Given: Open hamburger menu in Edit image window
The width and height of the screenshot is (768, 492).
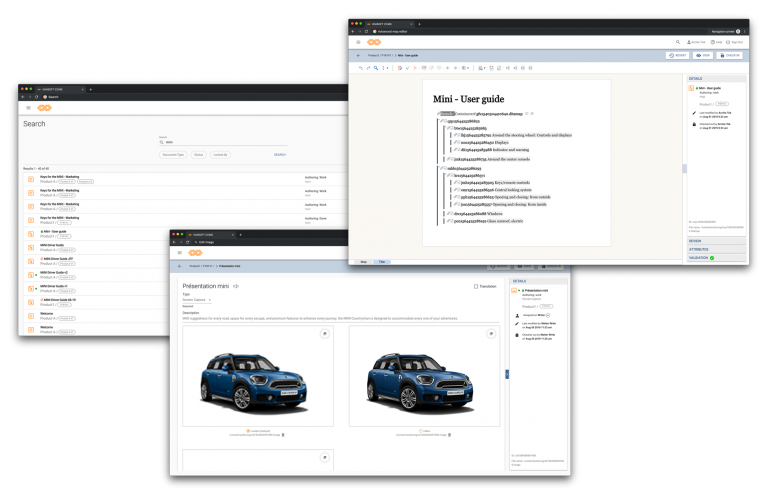Looking at the screenshot, I should click(180, 253).
